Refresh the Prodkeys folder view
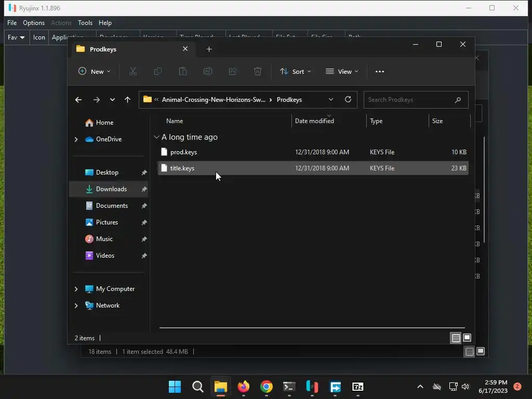532x399 pixels. click(348, 99)
